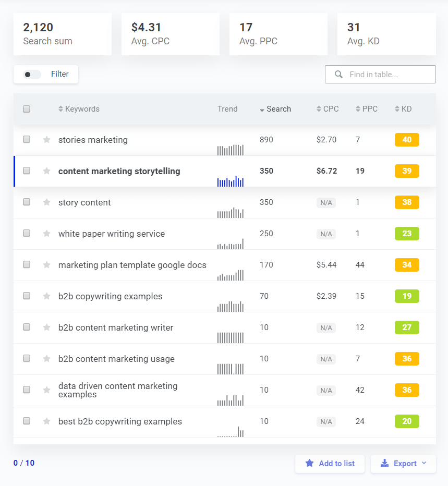Screen dimensions: 448x486
Task: Toggle the Filter switch on
Action: coord(32,75)
